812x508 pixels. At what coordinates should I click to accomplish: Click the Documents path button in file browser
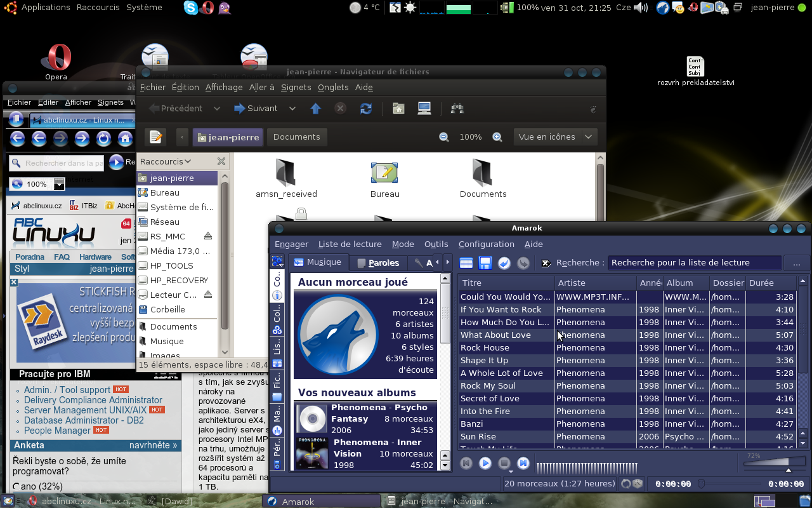[x=296, y=137]
